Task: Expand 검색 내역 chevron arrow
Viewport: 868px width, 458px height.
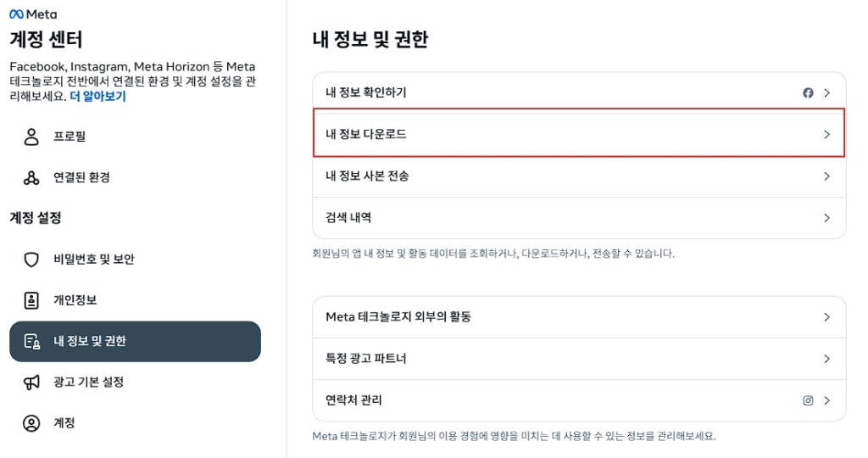Action: tap(827, 218)
